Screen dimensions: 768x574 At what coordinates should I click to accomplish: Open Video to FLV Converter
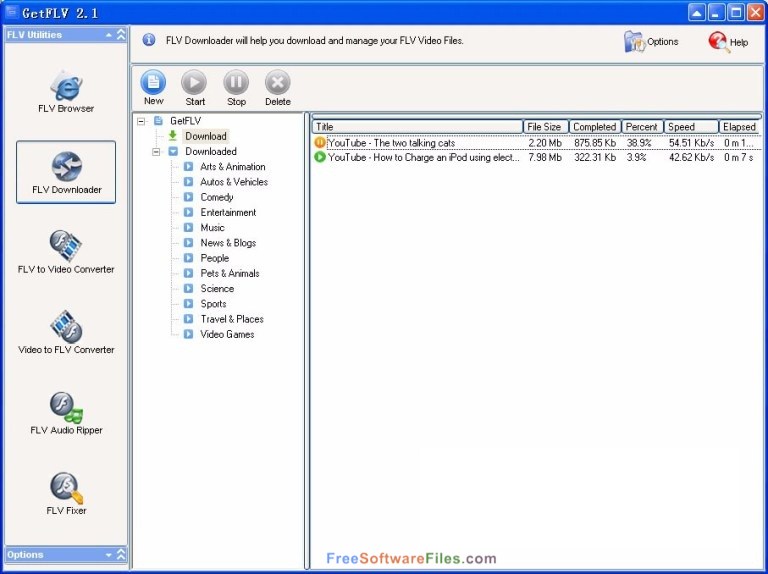coord(66,333)
